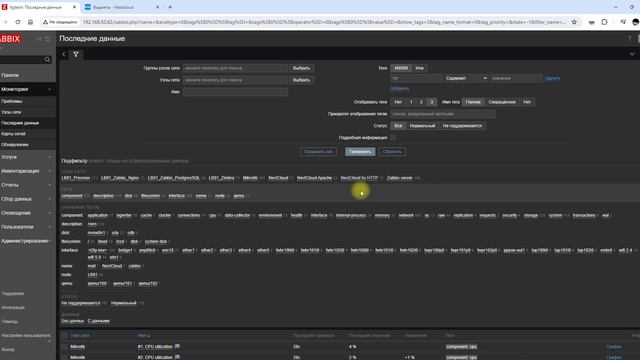
Task: Click the Сбросить filter button
Action: pyautogui.click(x=392, y=151)
